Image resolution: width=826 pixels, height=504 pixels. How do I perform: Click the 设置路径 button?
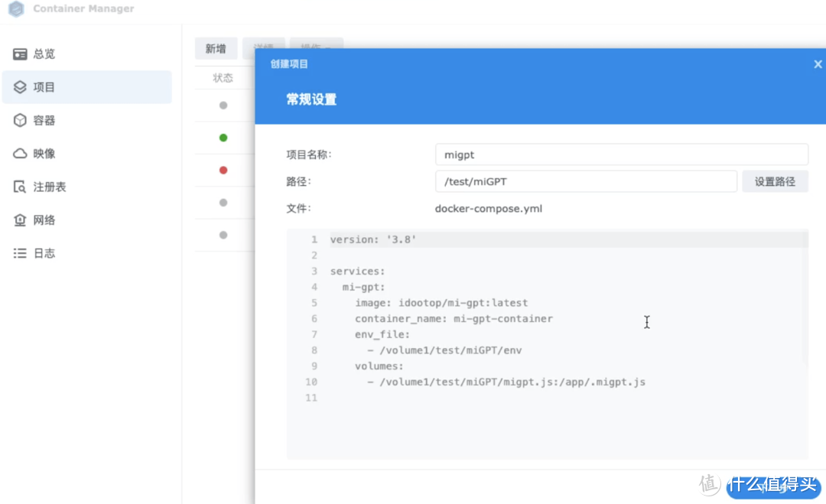coord(775,182)
